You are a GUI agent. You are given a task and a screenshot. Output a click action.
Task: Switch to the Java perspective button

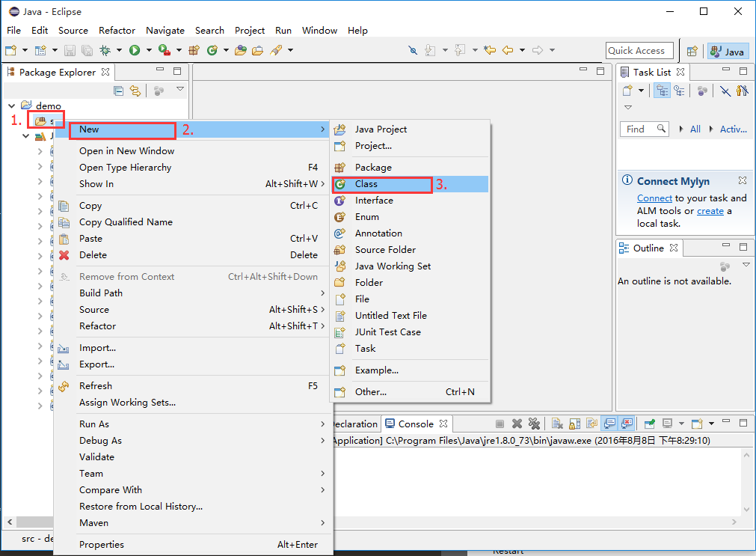click(728, 51)
